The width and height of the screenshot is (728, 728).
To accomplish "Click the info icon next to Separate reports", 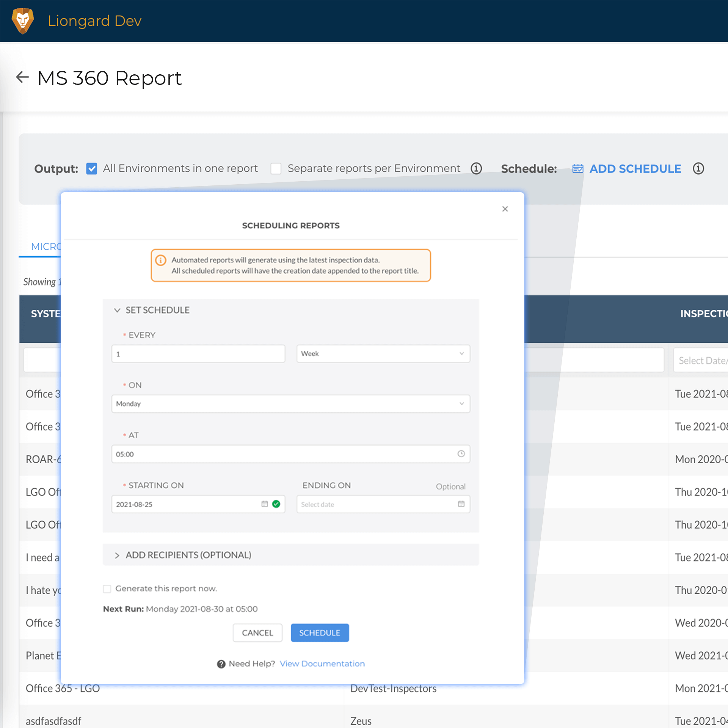I will click(476, 168).
